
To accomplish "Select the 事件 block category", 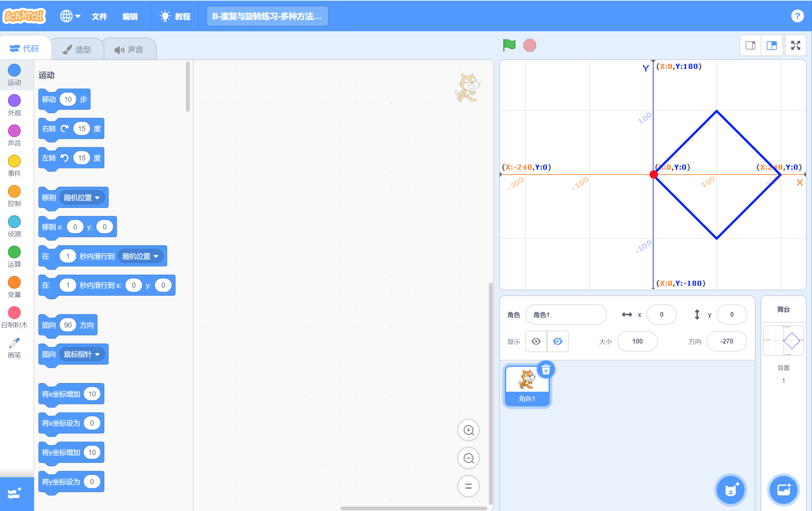I will 14,166.
